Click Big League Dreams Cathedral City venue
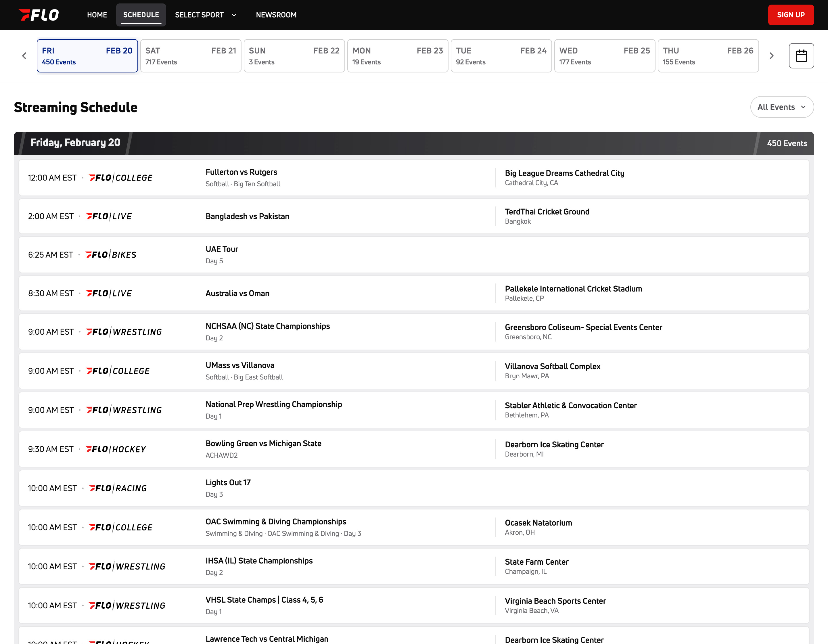Viewport: 828px width, 644px height. pyautogui.click(x=565, y=173)
